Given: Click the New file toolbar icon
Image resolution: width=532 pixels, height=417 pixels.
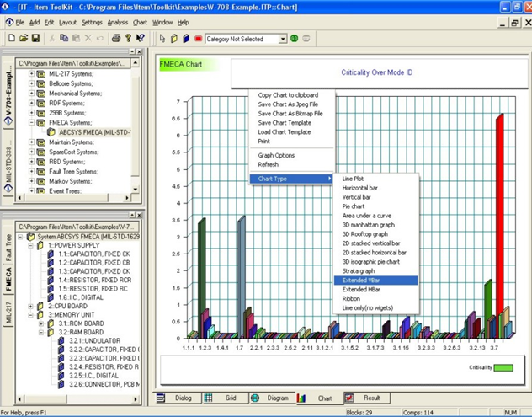Looking at the screenshot, I should pyautogui.click(x=11, y=39).
